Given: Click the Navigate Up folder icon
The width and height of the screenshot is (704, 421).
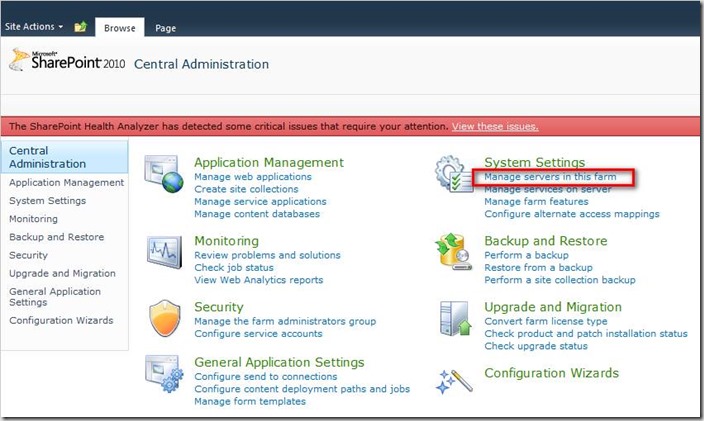Looking at the screenshot, I should tap(80, 27).
